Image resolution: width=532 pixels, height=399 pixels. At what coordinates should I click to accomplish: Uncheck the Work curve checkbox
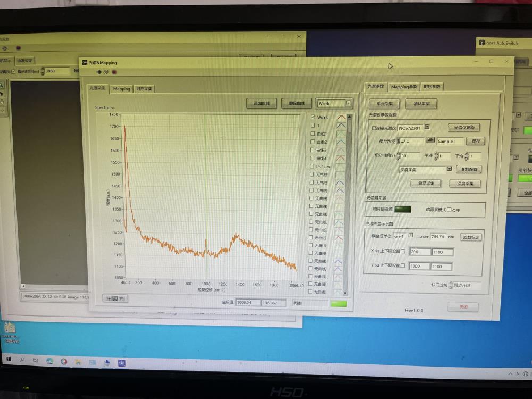[x=313, y=117]
